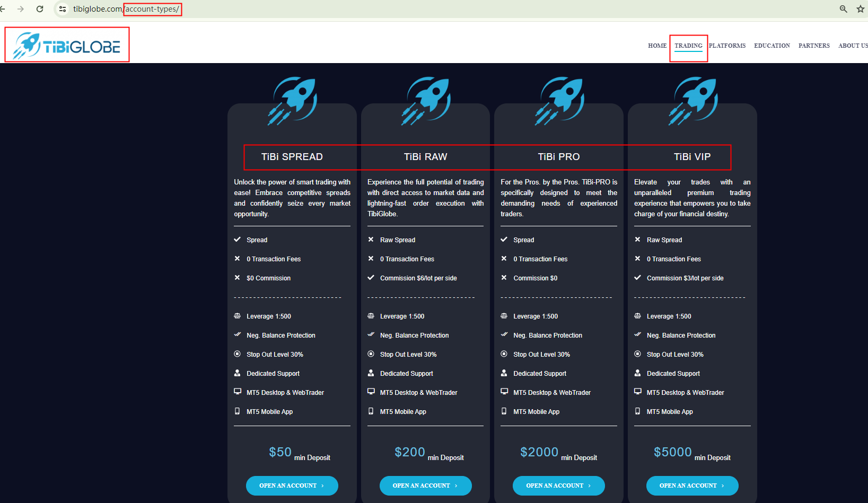The image size is (868, 503).
Task: Click the dedicated support icon in TiBi PRO card
Action: (504, 373)
